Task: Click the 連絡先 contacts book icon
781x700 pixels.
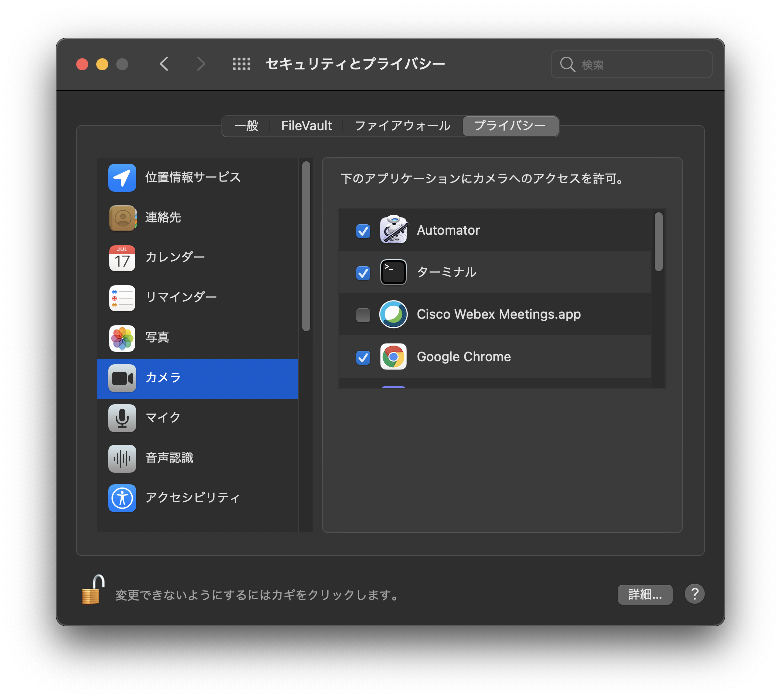Action: (x=122, y=218)
